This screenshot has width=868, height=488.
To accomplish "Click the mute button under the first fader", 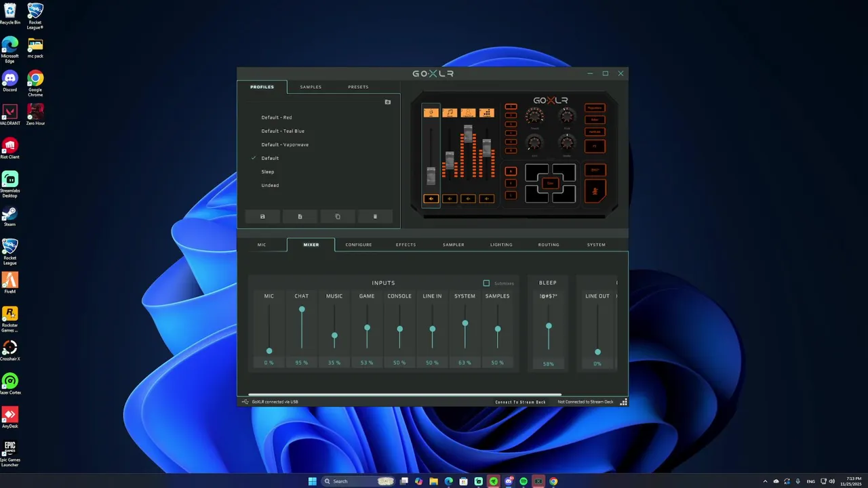I will click(431, 199).
